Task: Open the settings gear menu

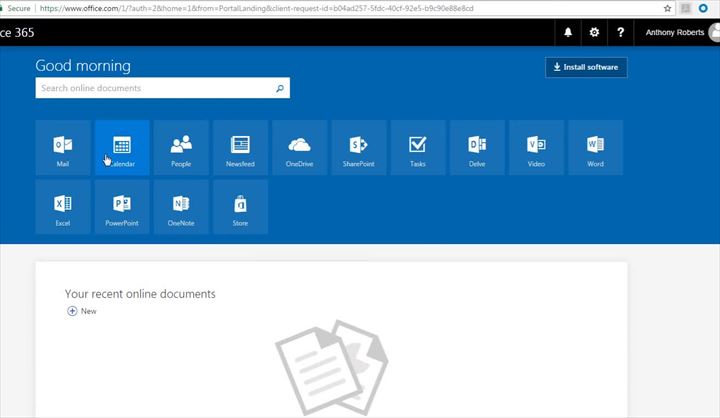Action: (x=594, y=32)
